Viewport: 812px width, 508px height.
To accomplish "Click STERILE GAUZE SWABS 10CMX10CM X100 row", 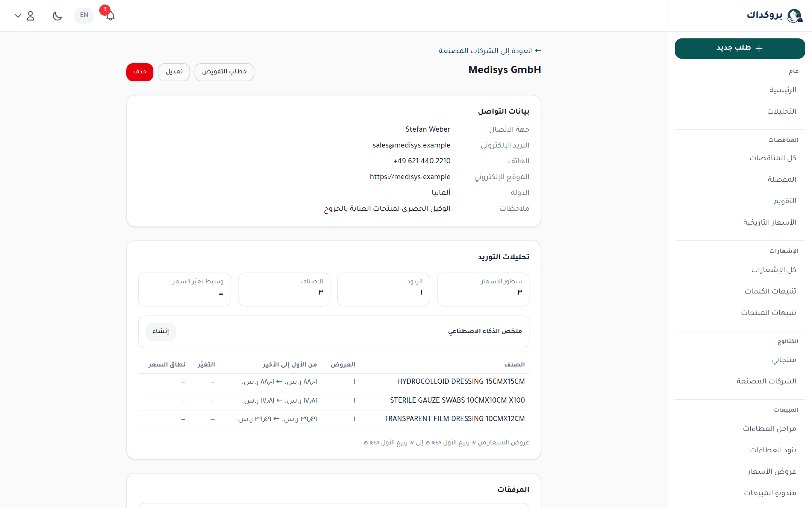I will [x=334, y=401].
